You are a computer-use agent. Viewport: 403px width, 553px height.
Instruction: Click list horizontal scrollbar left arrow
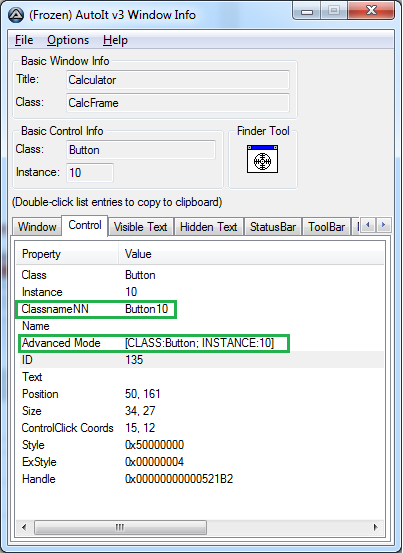[24, 528]
